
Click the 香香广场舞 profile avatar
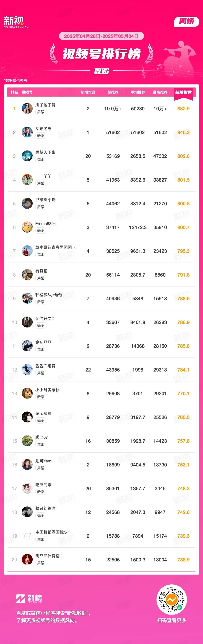click(x=27, y=369)
